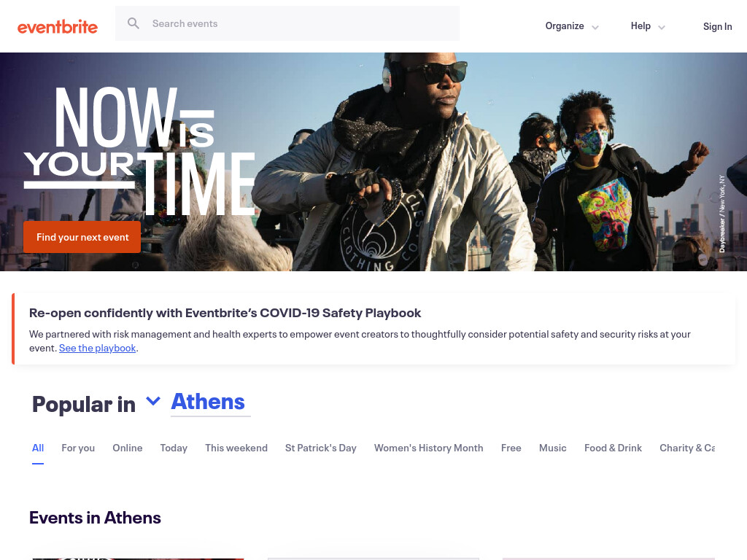Click the magnifying glass search icon

133,23
